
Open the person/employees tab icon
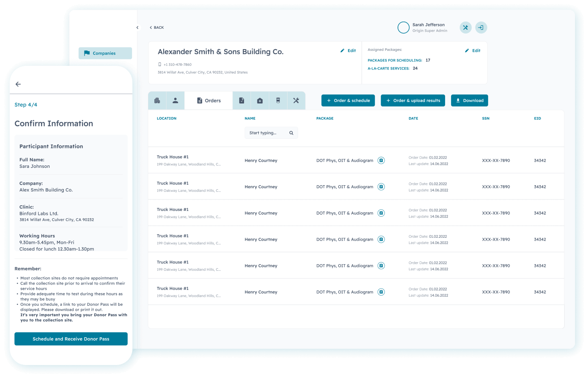coord(175,100)
